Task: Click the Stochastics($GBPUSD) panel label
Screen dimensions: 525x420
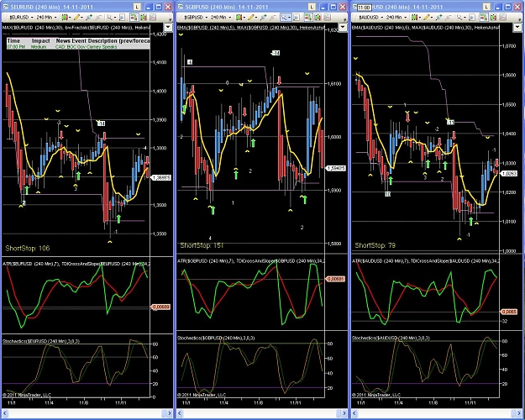Action: point(216,339)
